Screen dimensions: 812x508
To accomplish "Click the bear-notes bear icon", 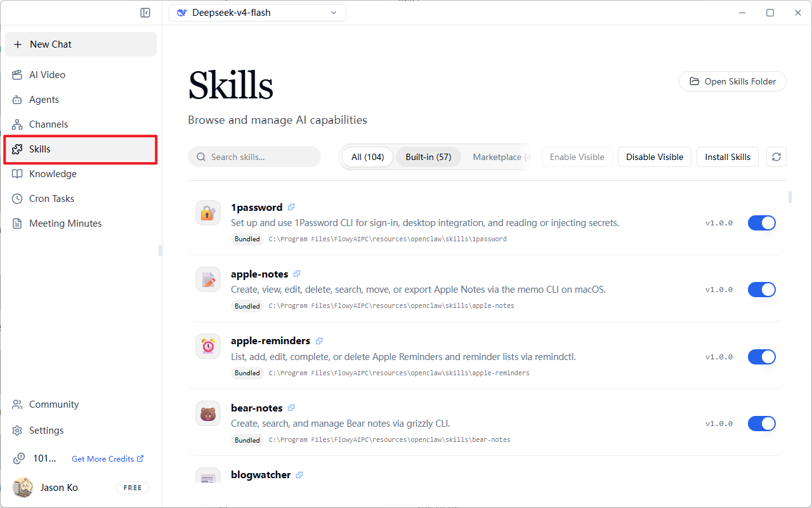I will tap(208, 413).
